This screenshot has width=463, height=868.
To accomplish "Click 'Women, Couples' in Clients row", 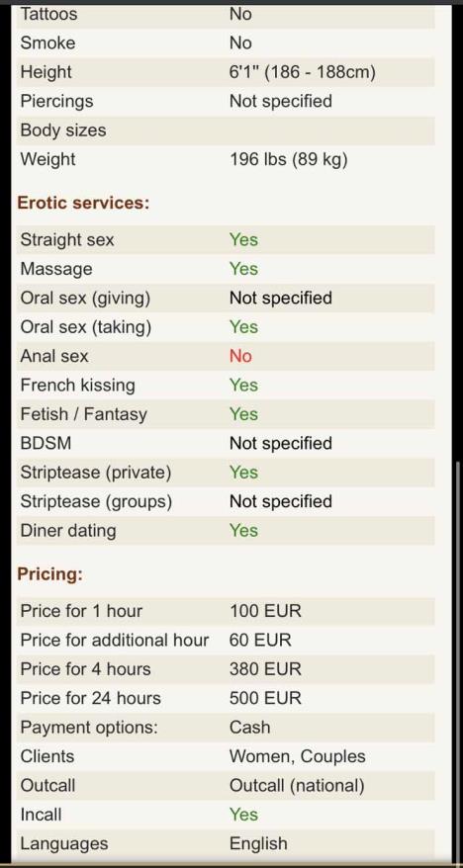I will click(x=298, y=756).
